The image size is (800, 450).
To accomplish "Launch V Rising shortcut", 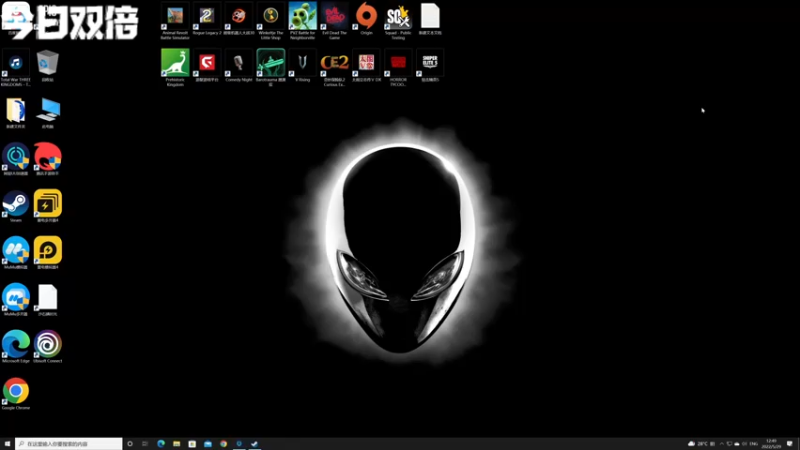I will click(x=303, y=66).
